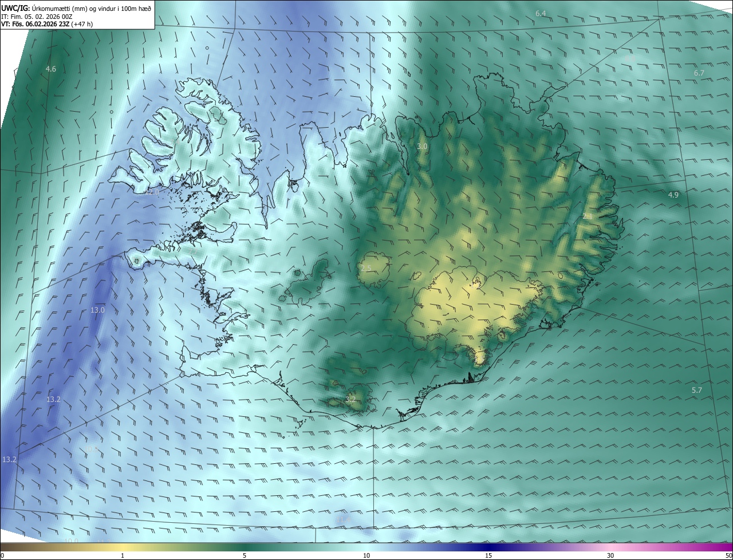The height and width of the screenshot is (560, 733).
Task: Click the '0' tick on the color scale
Action: [2, 555]
